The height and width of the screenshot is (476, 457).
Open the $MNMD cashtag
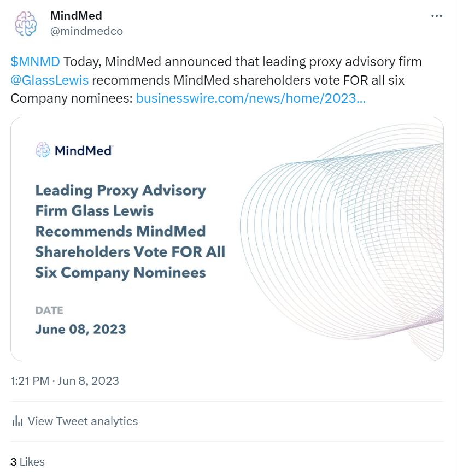pyautogui.click(x=35, y=62)
